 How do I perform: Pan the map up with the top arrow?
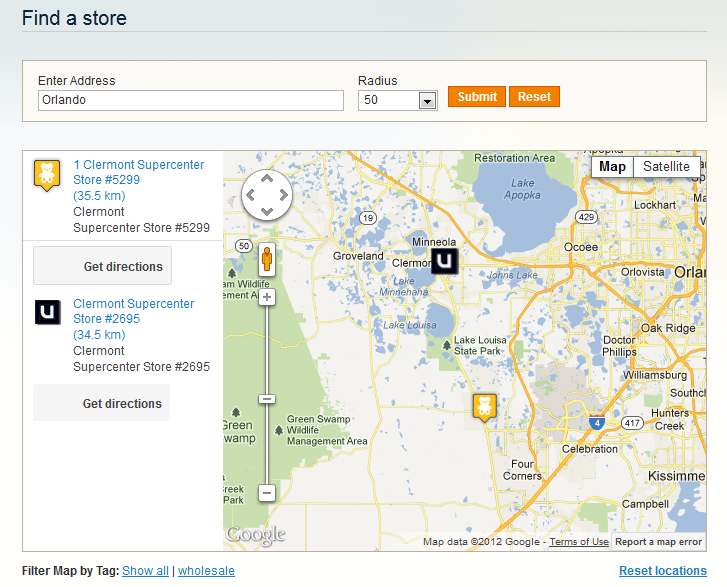pos(267,179)
